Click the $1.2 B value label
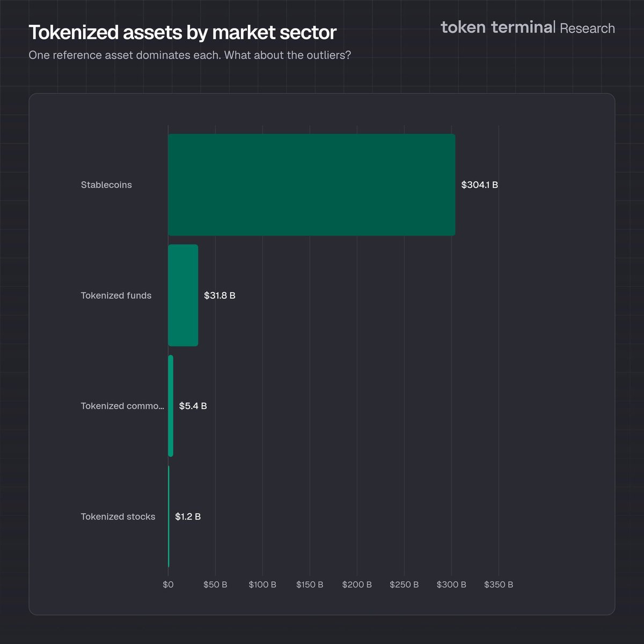This screenshot has width=644, height=644. coord(188,516)
